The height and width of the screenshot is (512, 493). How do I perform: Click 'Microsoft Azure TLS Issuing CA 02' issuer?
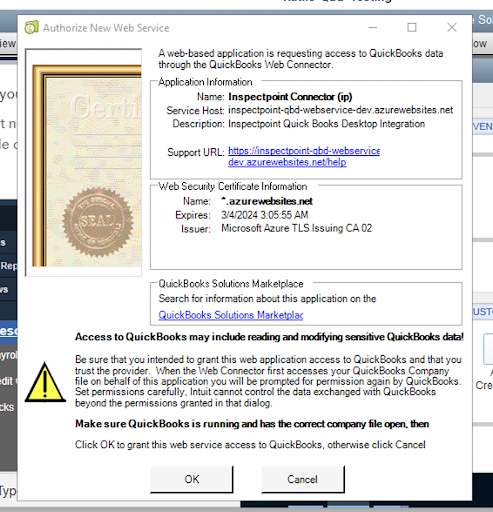click(x=296, y=228)
